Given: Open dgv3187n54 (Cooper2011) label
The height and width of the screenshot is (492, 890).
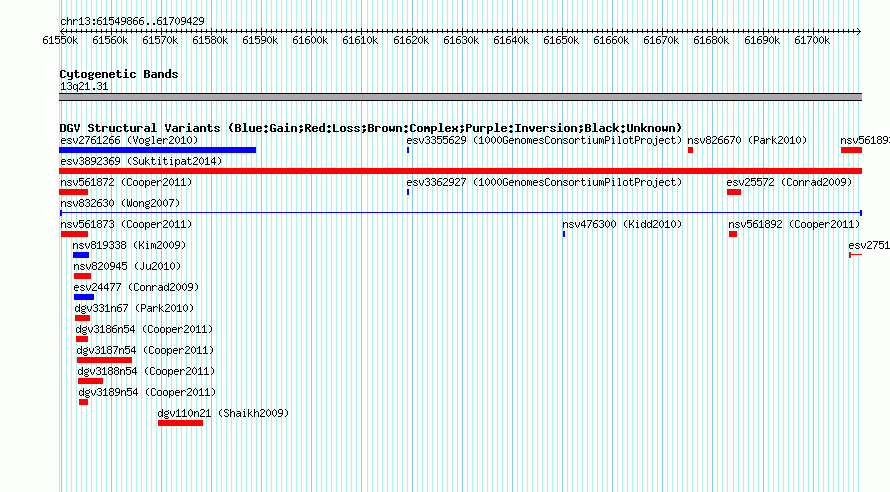Looking at the screenshot, I should [x=146, y=350].
